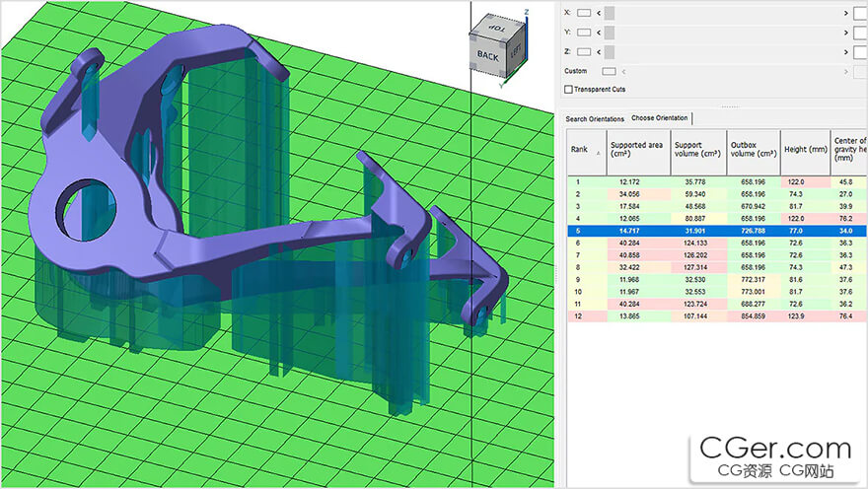This screenshot has width=868, height=489.
Task: Click the Y cut slider thumb
Action: click(x=610, y=33)
